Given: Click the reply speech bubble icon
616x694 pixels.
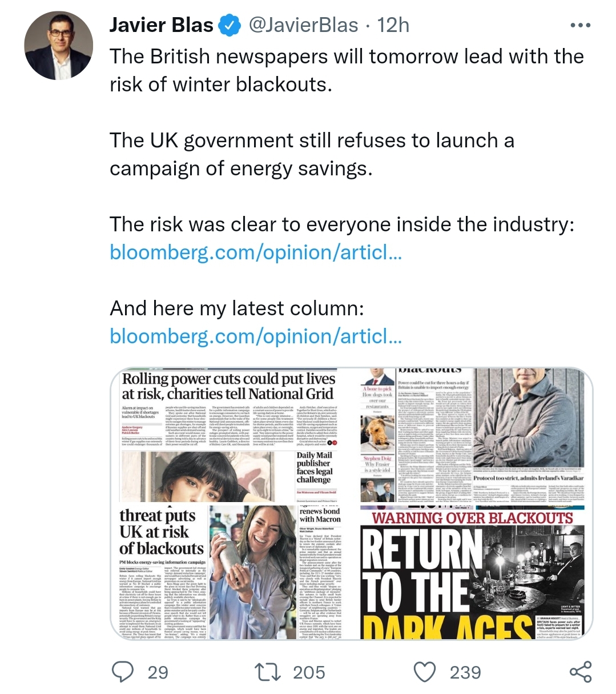Looking at the screenshot, I should tap(123, 672).
